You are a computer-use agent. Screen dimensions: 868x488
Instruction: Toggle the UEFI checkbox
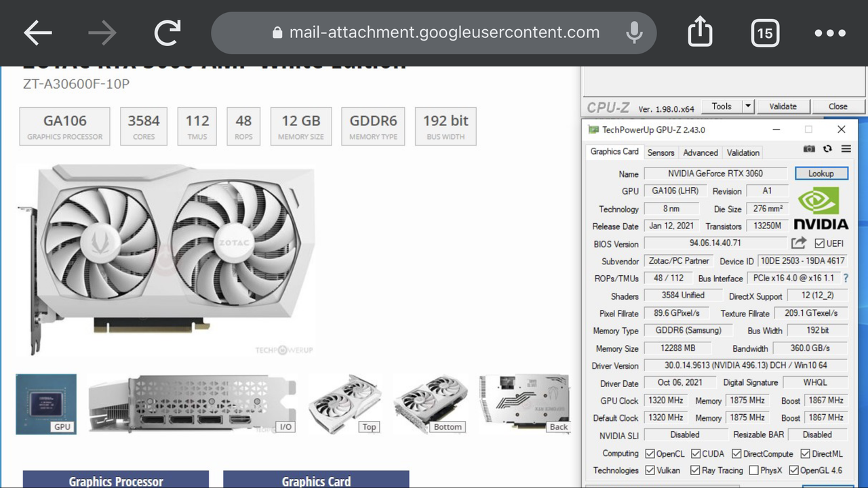pyautogui.click(x=819, y=243)
